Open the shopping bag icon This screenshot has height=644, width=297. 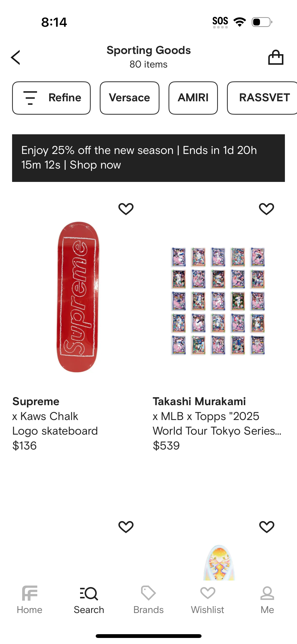click(x=276, y=57)
